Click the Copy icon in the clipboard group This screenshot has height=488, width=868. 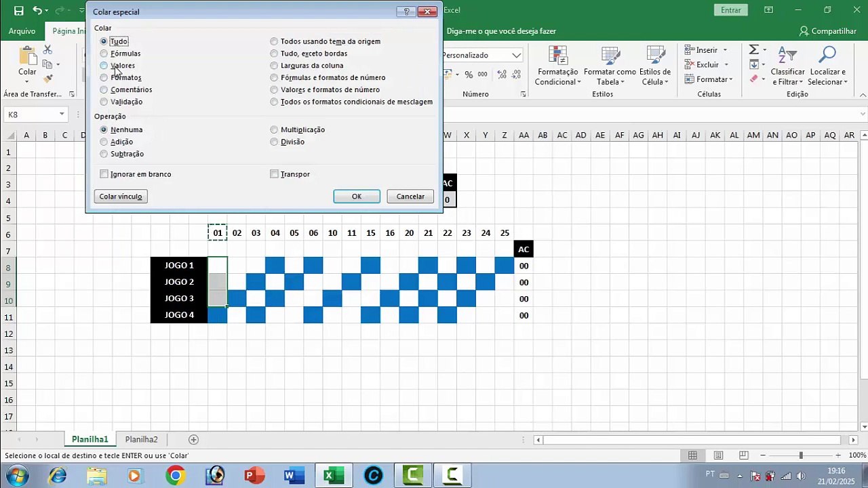pos(47,64)
